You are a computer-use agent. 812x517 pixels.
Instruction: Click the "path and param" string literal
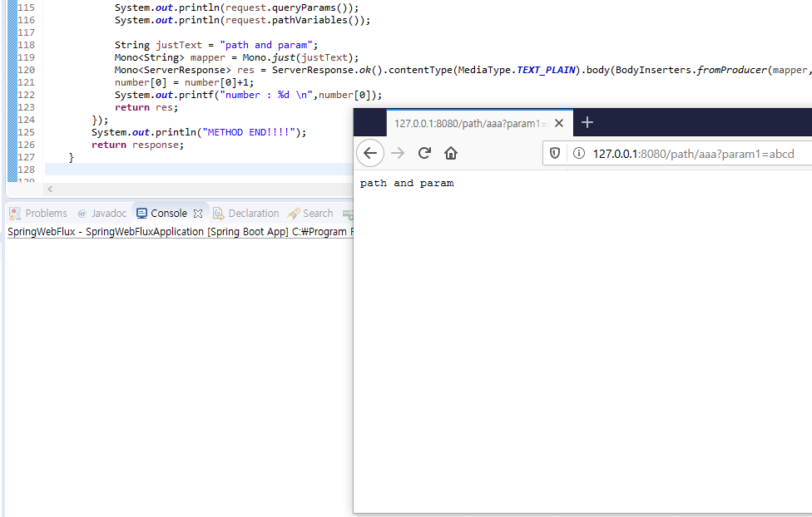coord(266,45)
